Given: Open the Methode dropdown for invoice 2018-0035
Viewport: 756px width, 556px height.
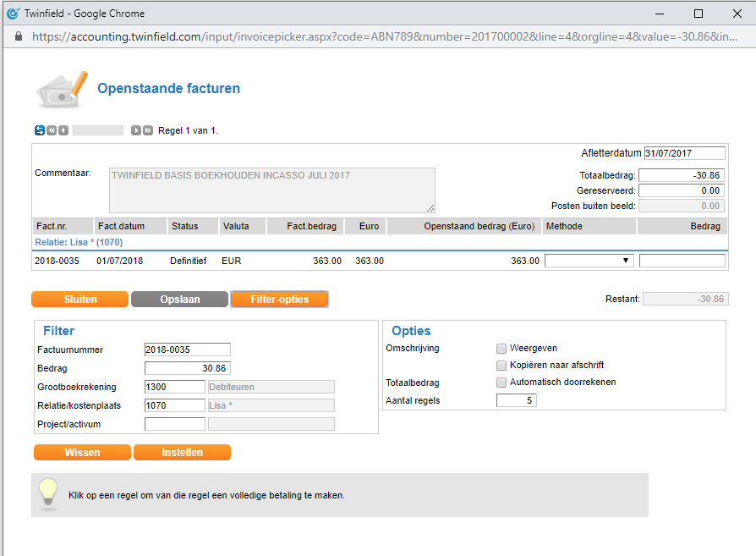Looking at the screenshot, I should [589, 261].
